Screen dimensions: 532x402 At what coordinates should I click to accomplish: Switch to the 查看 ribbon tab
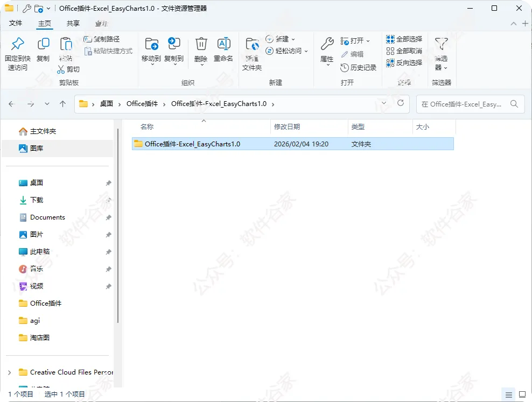(x=101, y=23)
